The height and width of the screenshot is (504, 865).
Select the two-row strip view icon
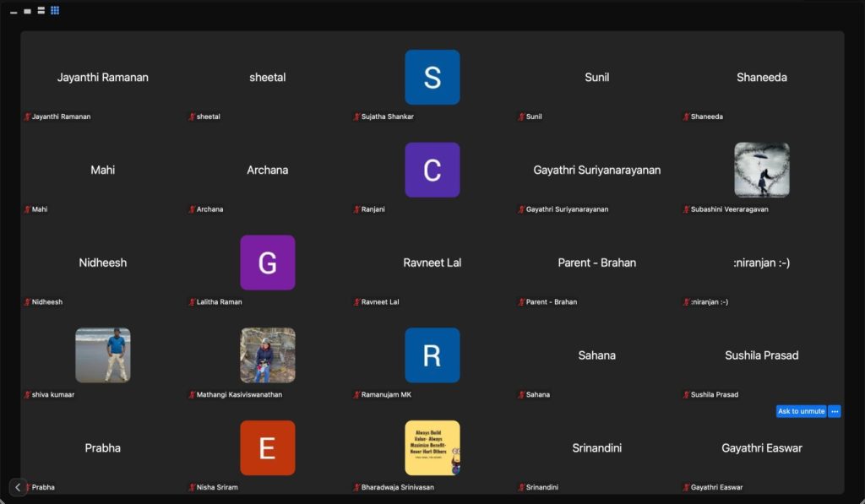(x=41, y=11)
